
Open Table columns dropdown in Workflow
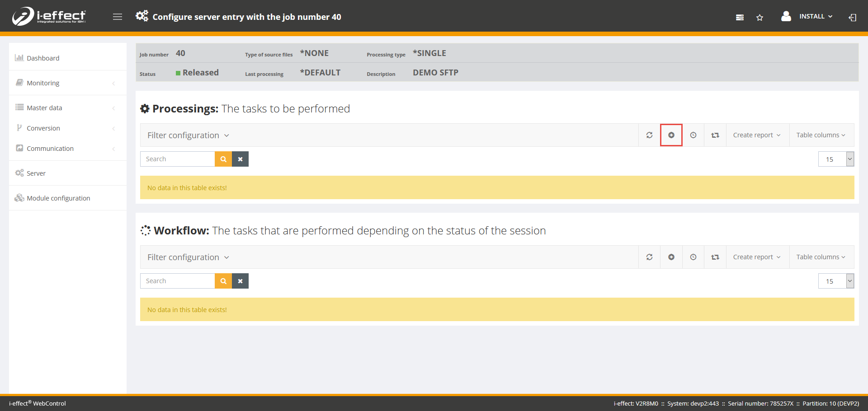[821, 257]
